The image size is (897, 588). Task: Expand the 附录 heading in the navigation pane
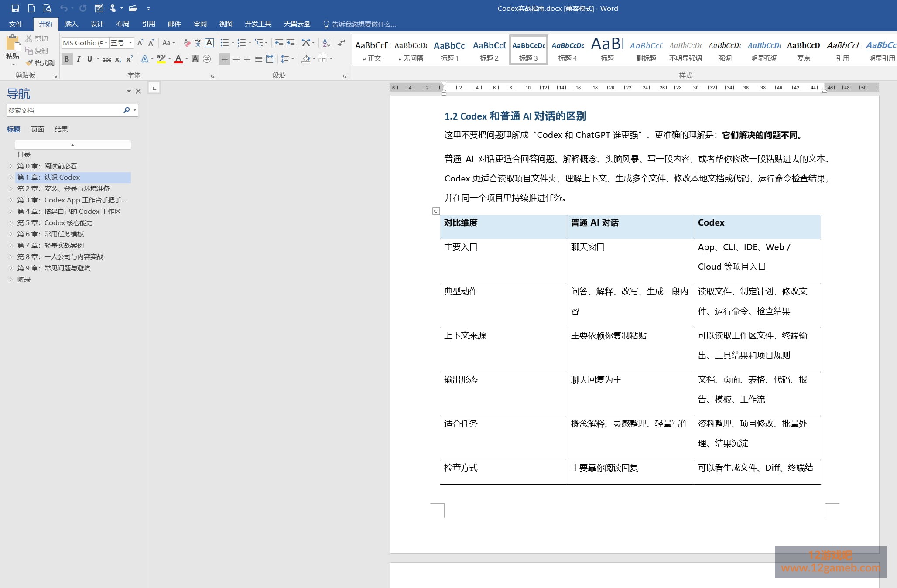pyautogui.click(x=10, y=279)
